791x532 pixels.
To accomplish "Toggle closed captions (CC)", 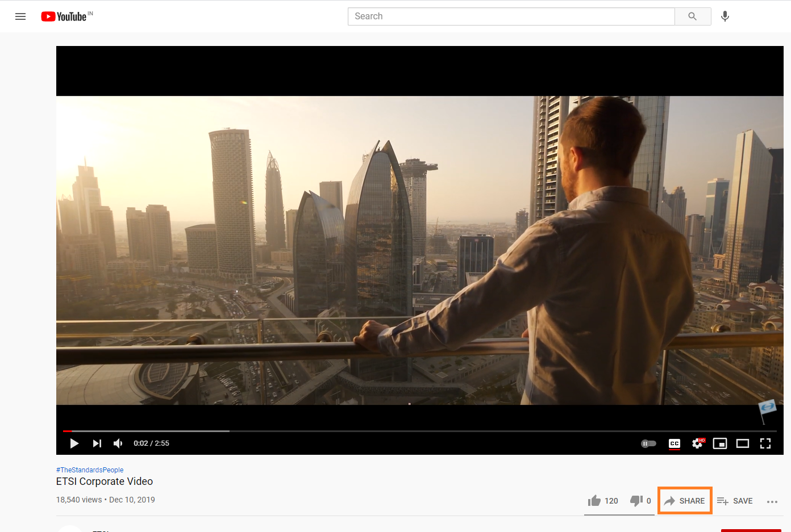I will point(675,443).
